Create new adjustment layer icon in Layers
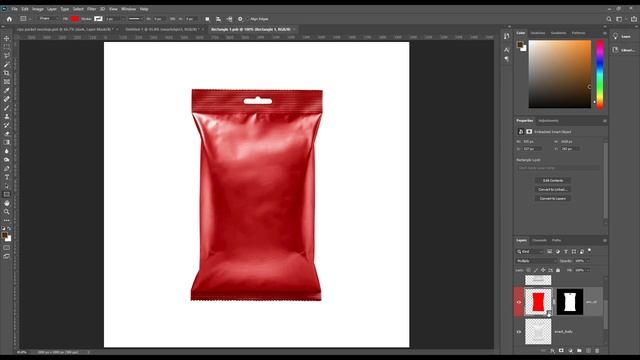Image resolution: width=640 pixels, height=360 pixels. click(570, 351)
